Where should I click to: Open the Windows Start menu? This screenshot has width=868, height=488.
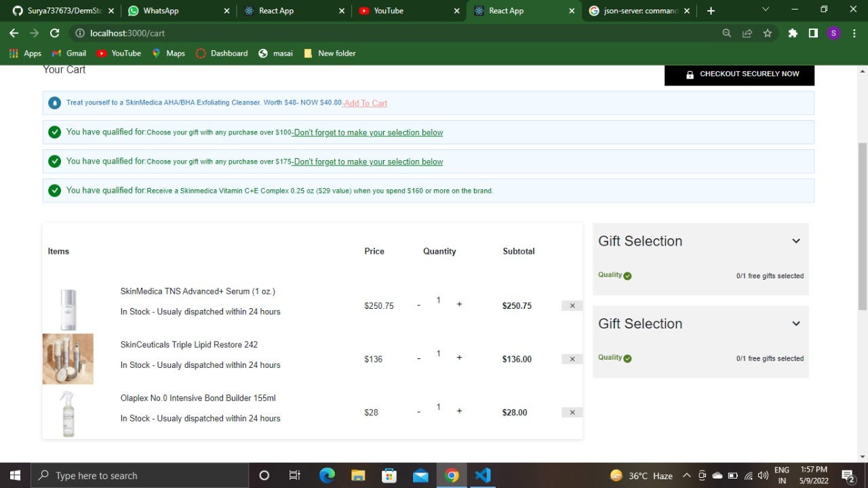15,475
